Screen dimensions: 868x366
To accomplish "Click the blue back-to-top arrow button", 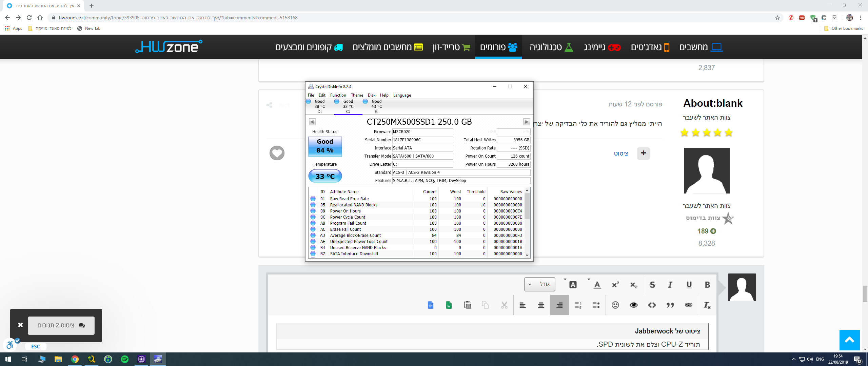I will pyautogui.click(x=849, y=340).
